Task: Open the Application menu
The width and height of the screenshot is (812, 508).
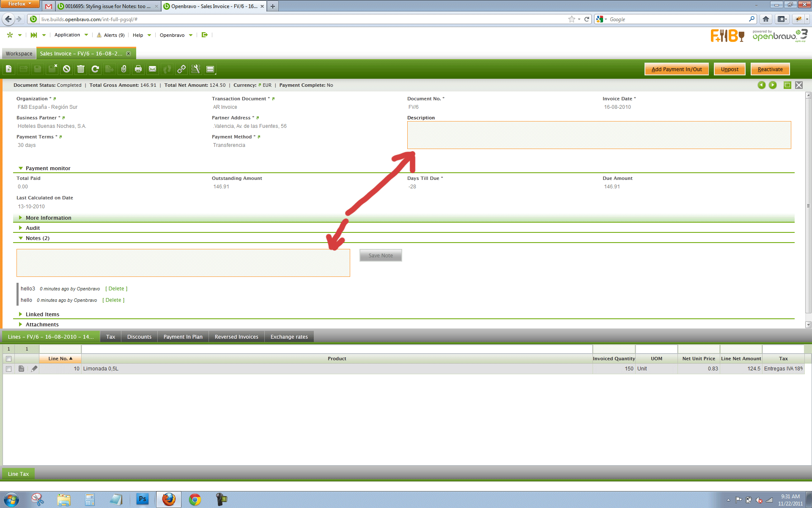Action: tap(67, 35)
